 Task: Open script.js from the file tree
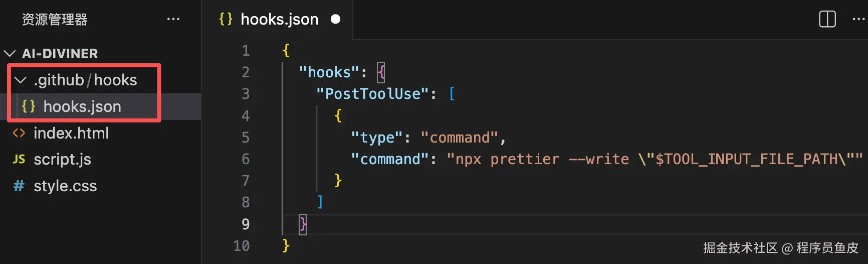point(62,159)
